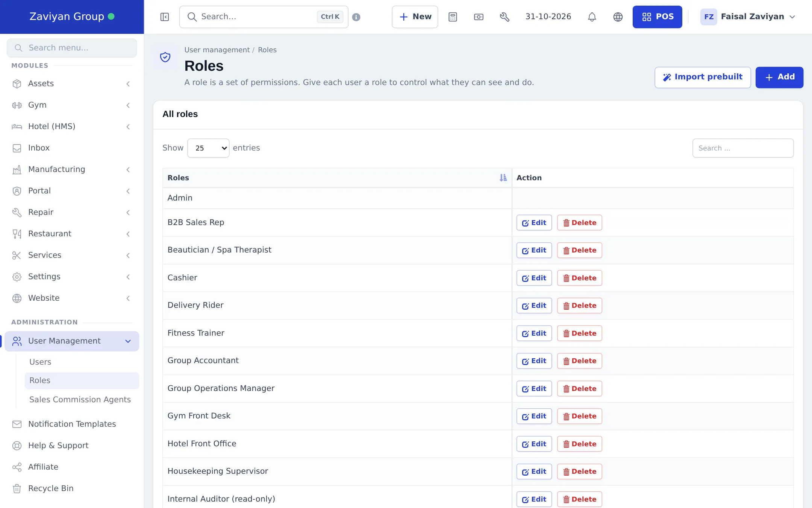Click the User management breadcrumb link
The height and width of the screenshot is (508, 812).
[x=217, y=50]
